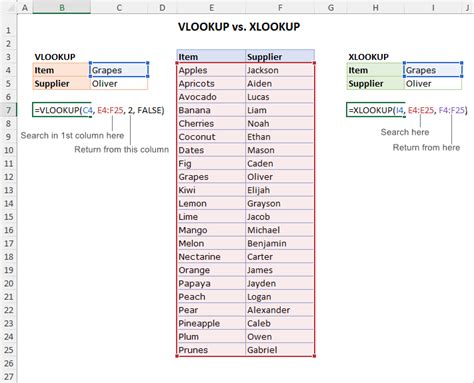Screen dimensions: 474x383
Task: Select the Mason cell
Action: [280, 150]
